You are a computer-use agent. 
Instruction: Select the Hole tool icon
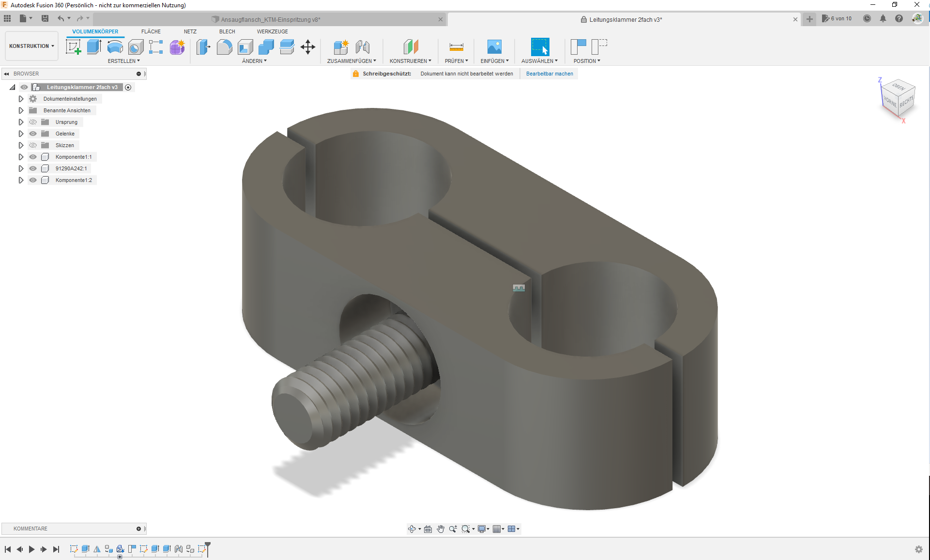(136, 47)
